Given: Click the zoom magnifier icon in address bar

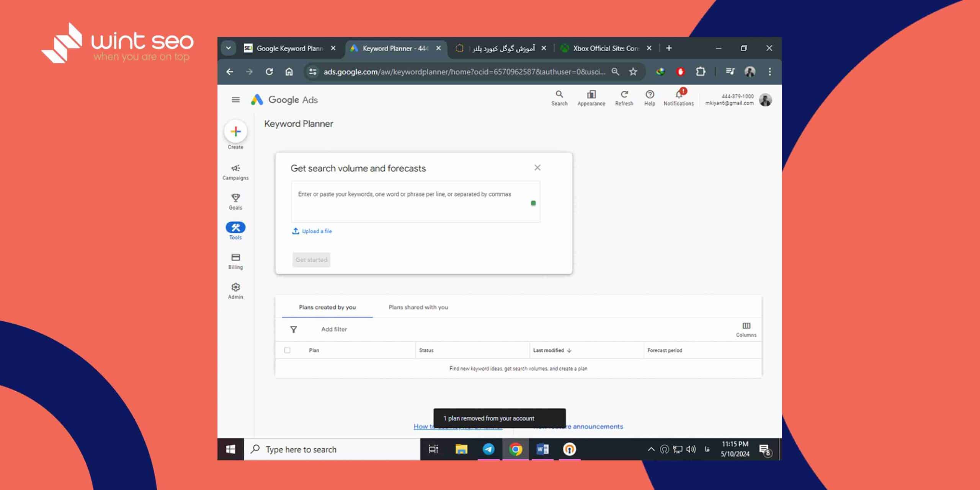Looking at the screenshot, I should 615,72.
